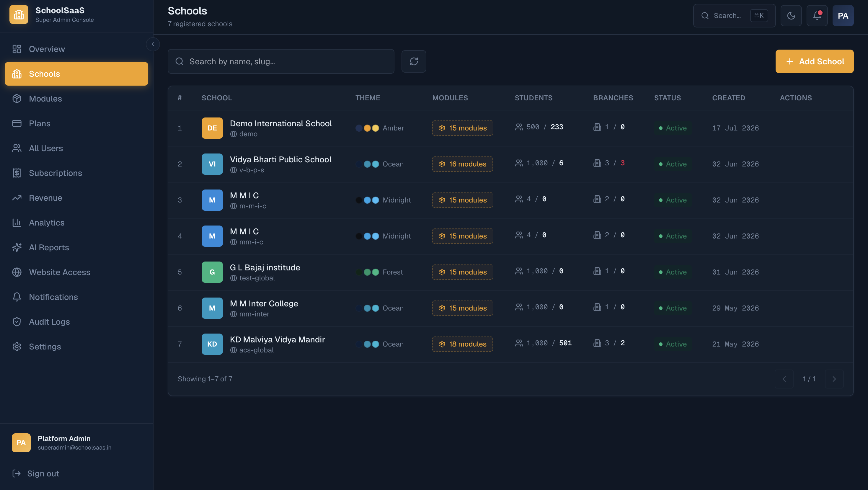Click the globe icon beside slug demo
Screen dimensions: 868x490
[x=234, y=134]
